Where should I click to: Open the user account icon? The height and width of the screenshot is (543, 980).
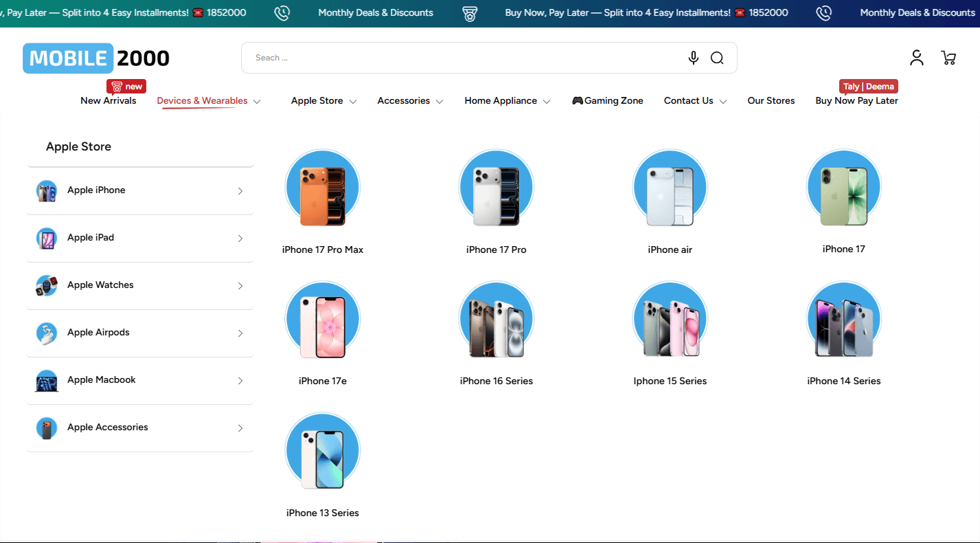(x=917, y=58)
